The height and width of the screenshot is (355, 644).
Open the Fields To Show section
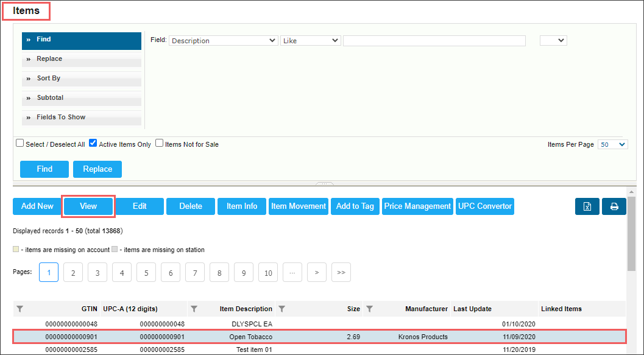pos(82,118)
